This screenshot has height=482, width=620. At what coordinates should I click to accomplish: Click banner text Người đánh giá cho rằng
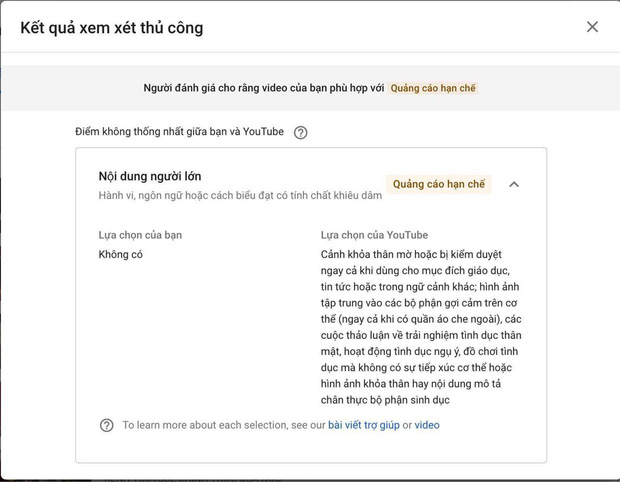tap(264, 88)
